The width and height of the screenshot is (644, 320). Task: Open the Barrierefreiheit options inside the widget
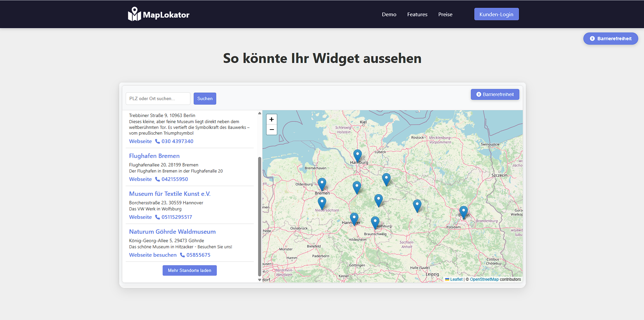pyautogui.click(x=495, y=94)
